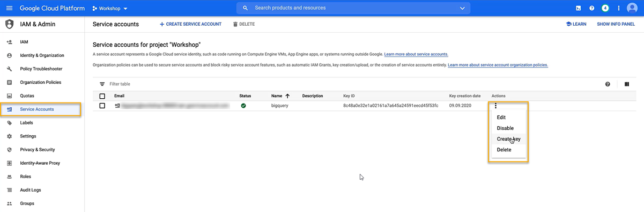Click the Filter table input
This screenshot has height=212, width=644.
click(x=120, y=84)
